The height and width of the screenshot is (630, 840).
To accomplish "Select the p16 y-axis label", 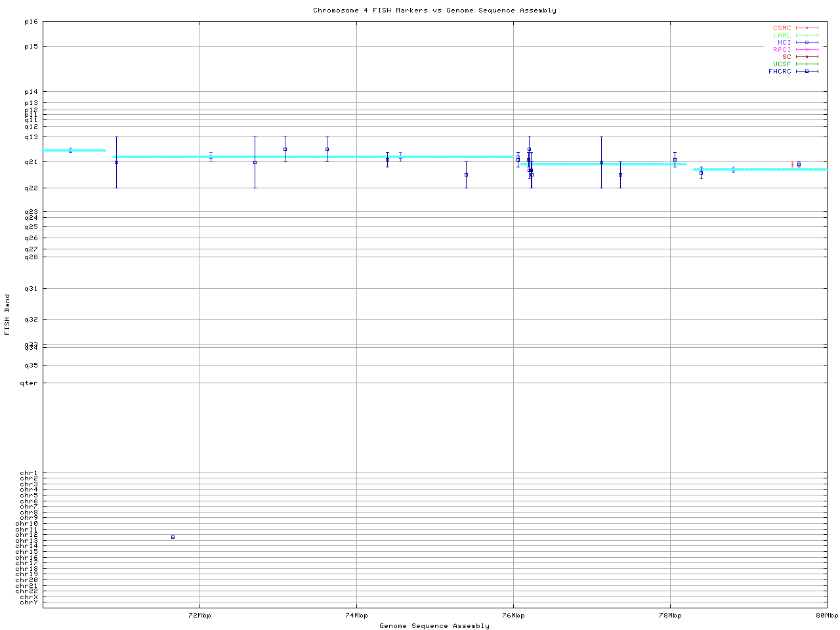I will [x=31, y=22].
